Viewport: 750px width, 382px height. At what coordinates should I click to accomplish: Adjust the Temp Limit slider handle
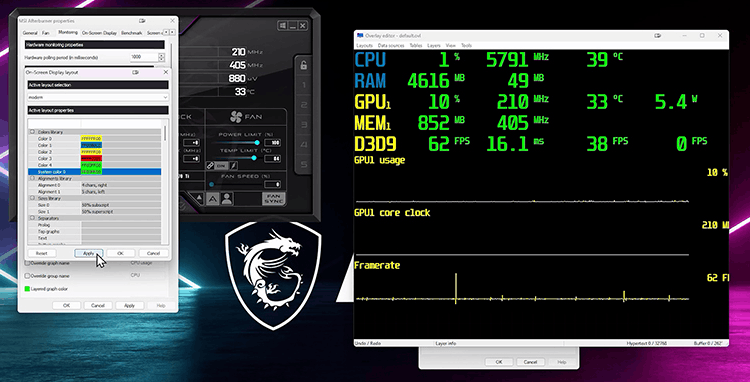point(254,158)
